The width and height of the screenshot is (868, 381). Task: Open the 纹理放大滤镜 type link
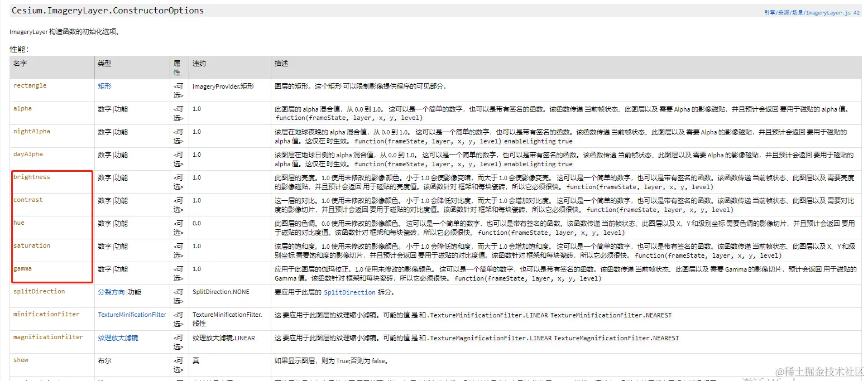[118, 338]
